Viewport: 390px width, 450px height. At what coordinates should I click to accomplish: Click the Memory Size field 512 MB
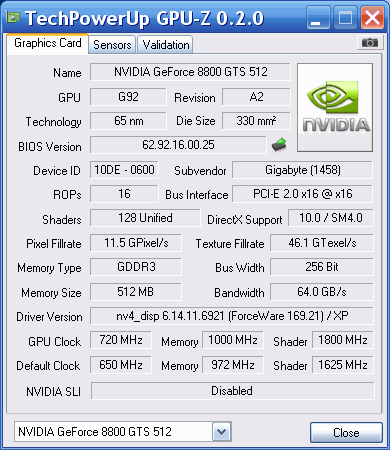pyautogui.click(x=136, y=292)
